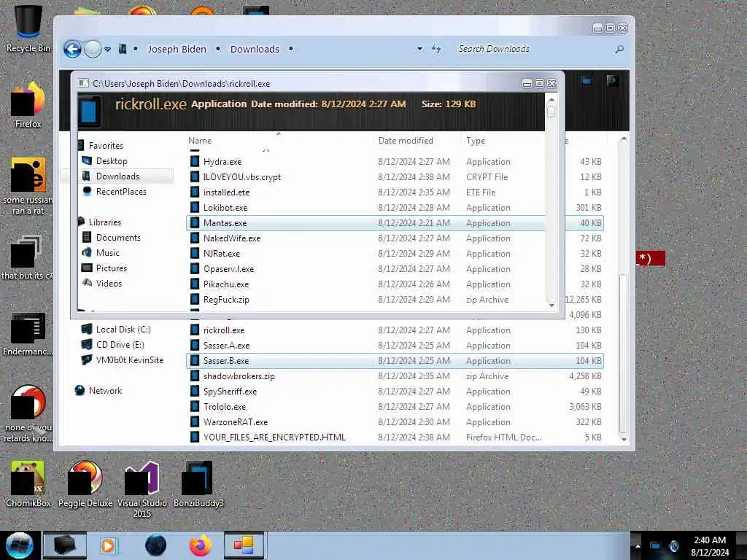Select the Mantas.exe file icon
The height and width of the screenshot is (560, 747).
click(x=194, y=223)
